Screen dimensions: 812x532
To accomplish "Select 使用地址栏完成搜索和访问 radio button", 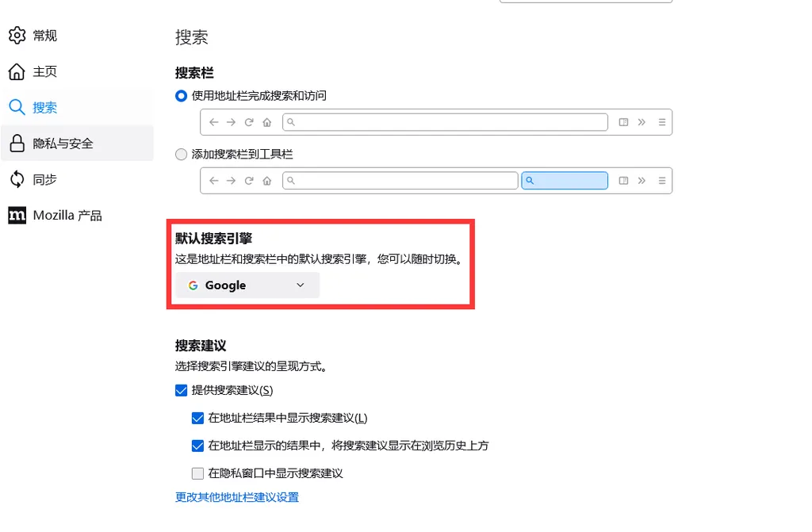I will pyautogui.click(x=181, y=96).
